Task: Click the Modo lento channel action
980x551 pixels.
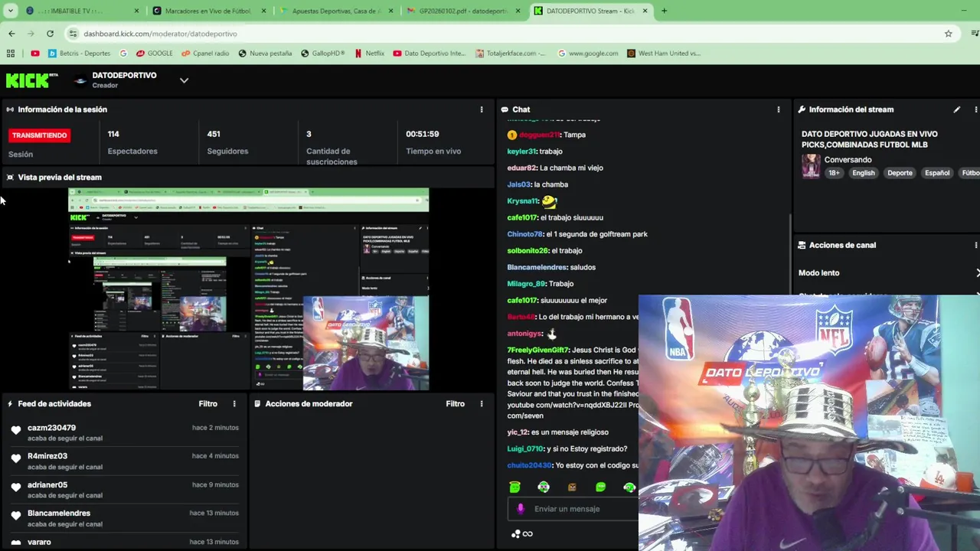Action: tap(818, 272)
